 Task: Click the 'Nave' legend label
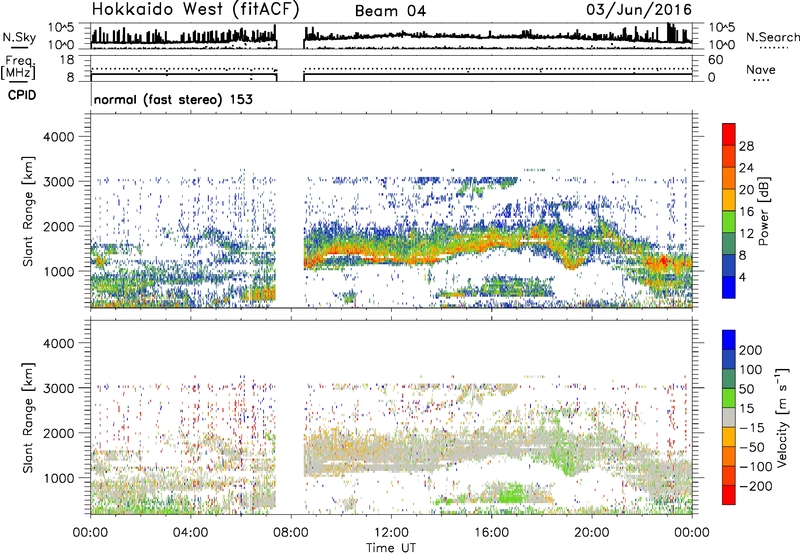click(760, 69)
